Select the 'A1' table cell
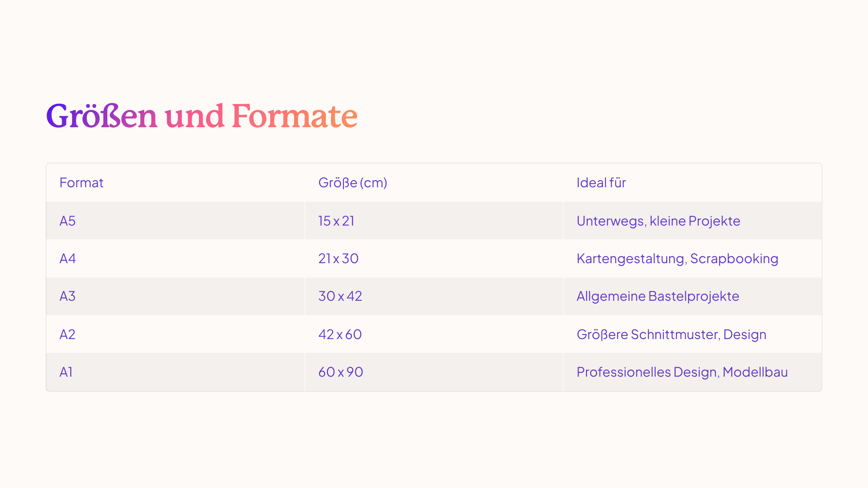The width and height of the screenshot is (868, 488). click(66, 372)
